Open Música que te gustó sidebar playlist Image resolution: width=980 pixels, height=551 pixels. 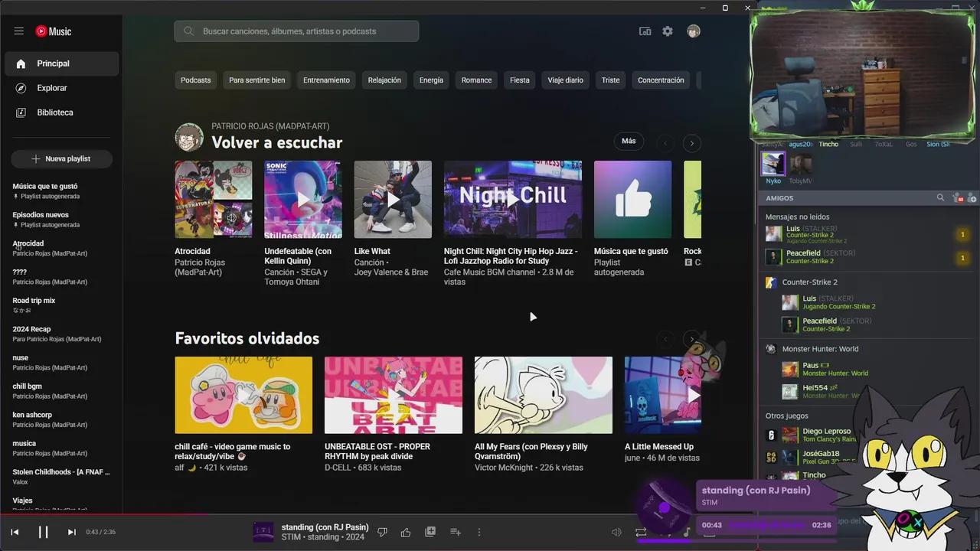(61, 191)
